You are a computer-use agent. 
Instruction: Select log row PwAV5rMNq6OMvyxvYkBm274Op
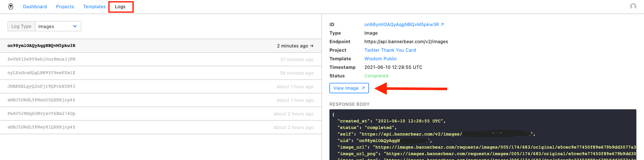coord(161,114)
